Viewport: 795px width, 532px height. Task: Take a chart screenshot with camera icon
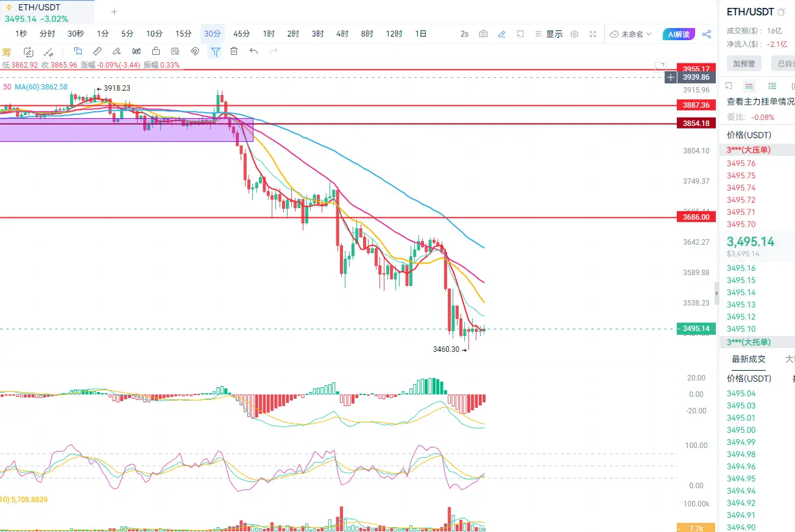[x=483, y=34]
